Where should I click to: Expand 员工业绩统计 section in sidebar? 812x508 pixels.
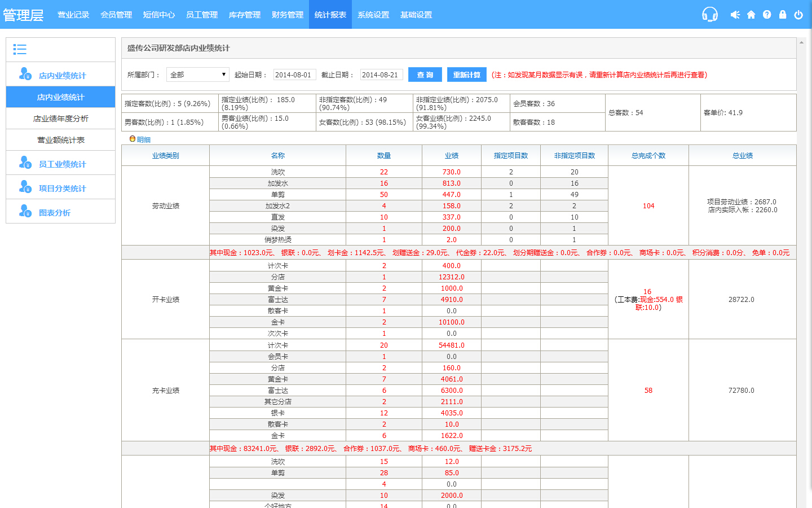coord(62,164)
